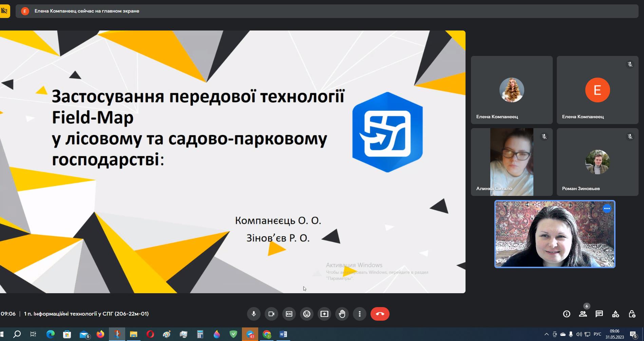Expand hidden system tray icons
The height and width of the screenshot is (341, 644).
[x=546, y=334]
